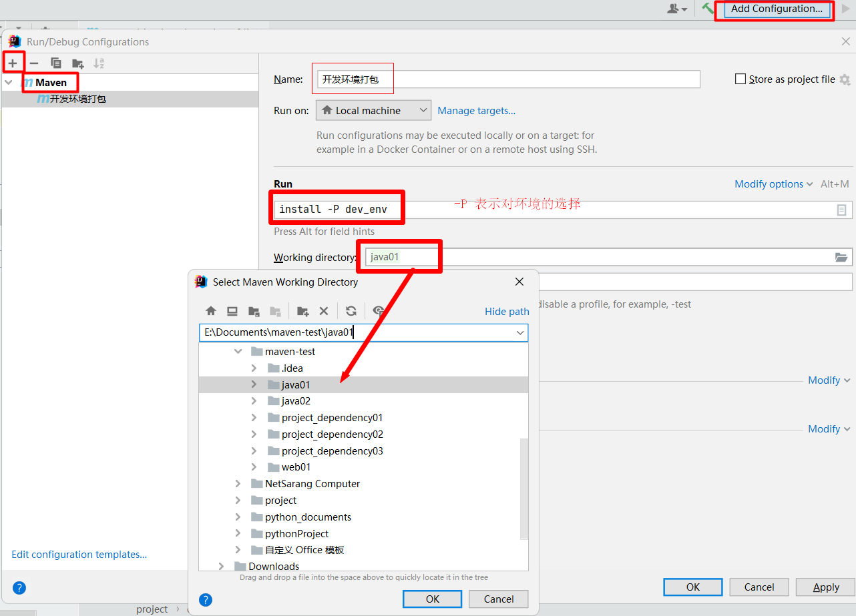Expand the java01 folder

(x=254, y=384)
